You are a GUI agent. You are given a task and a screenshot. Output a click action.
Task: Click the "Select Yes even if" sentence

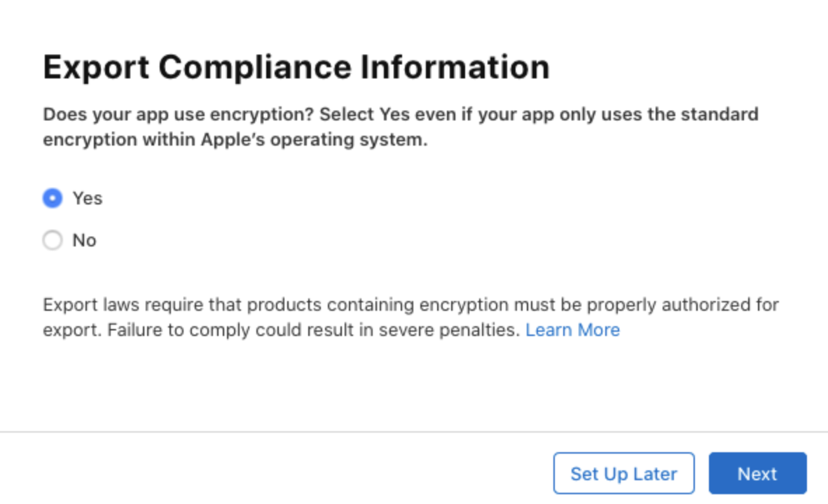pyautogui.click(x=406, y=114)
